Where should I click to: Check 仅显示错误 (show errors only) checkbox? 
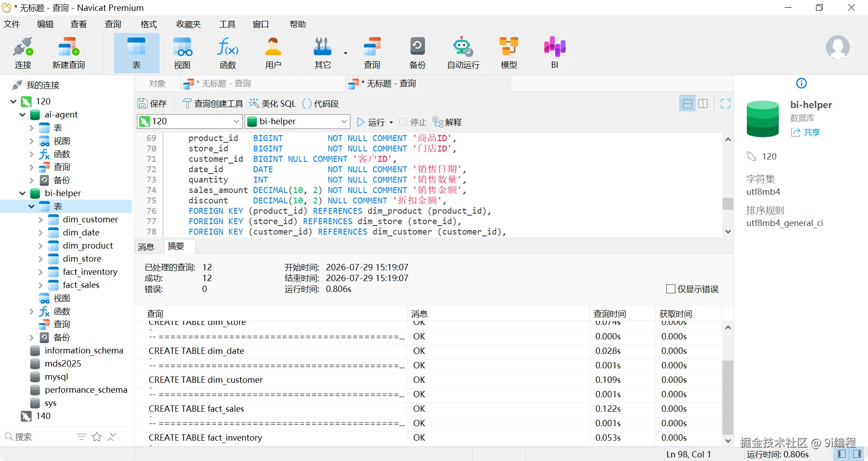click(671, 289)
